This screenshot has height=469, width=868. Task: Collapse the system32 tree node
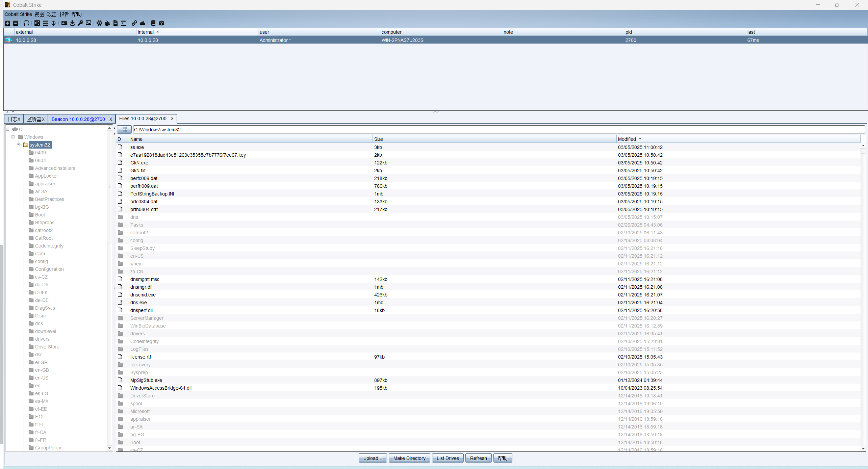click(19, 145)
